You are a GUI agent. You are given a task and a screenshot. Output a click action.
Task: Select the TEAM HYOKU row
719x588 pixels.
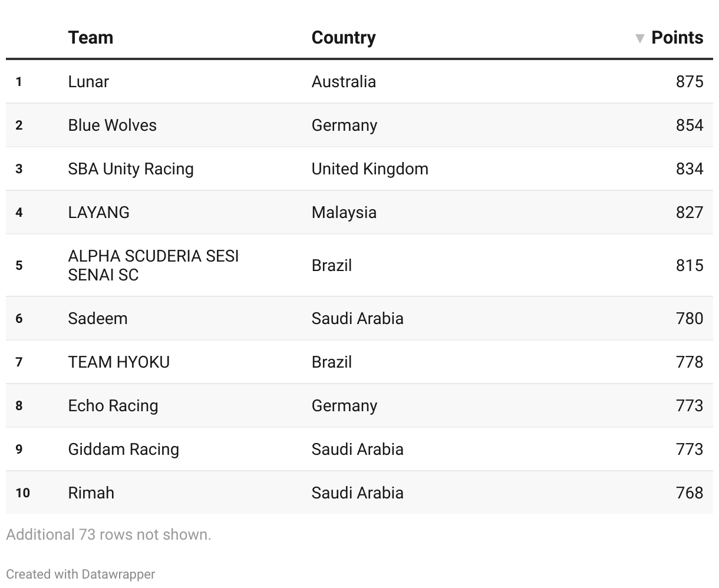tap(118, 362)
